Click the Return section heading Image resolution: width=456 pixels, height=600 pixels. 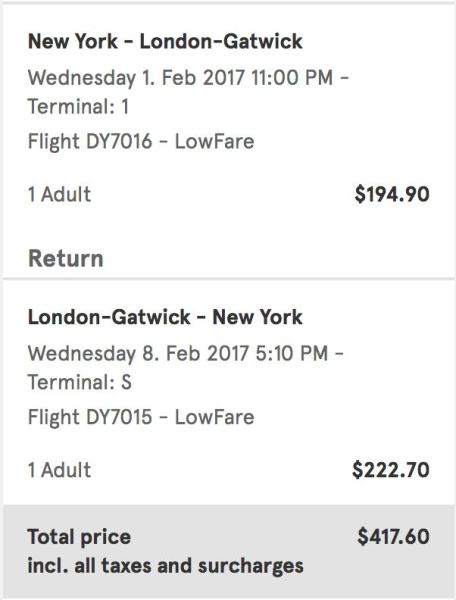coord(65,258)
